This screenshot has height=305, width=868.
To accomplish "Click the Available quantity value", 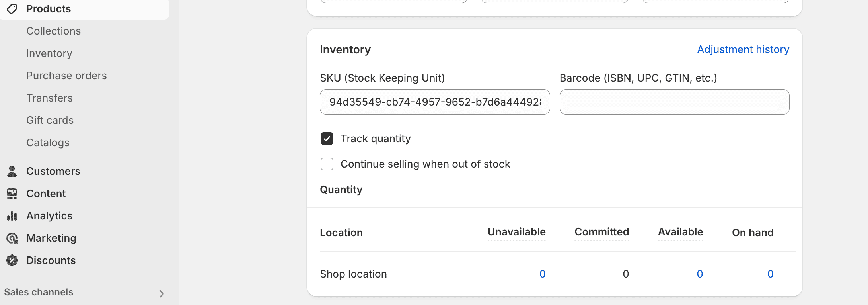I will [x=700, y=274].
